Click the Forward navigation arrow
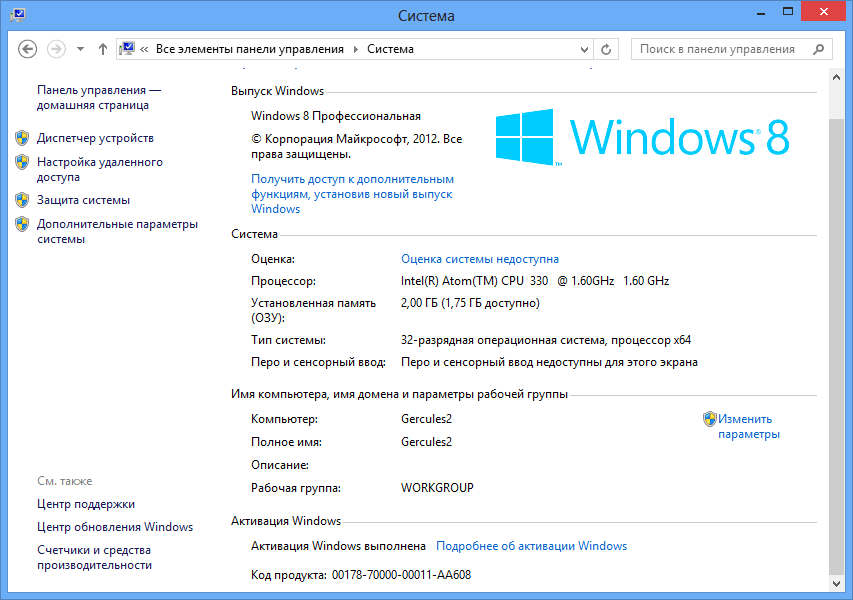Screen dimensions: 853x600 coord(56,49)
